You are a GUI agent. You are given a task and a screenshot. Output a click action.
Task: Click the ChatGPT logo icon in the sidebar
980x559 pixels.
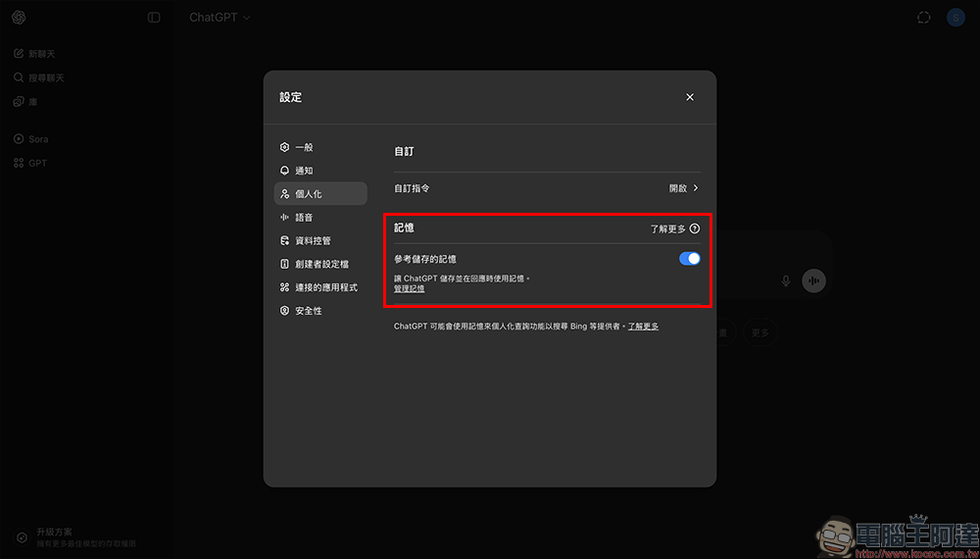(x=19, y=18)
